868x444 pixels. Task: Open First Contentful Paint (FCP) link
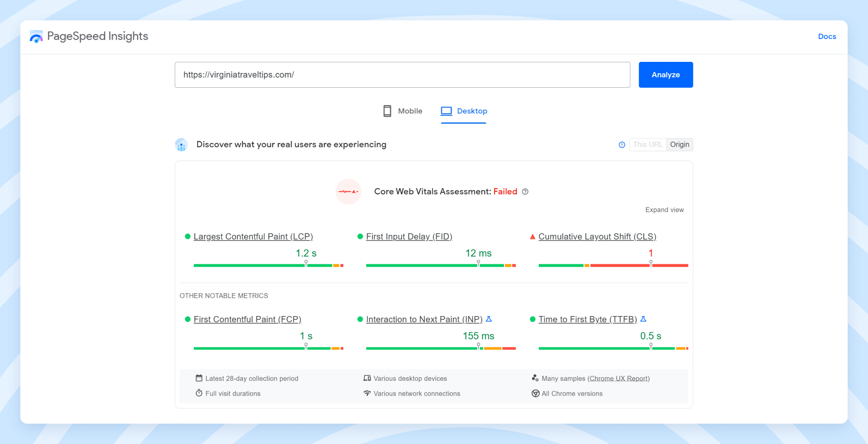(248, 319)
